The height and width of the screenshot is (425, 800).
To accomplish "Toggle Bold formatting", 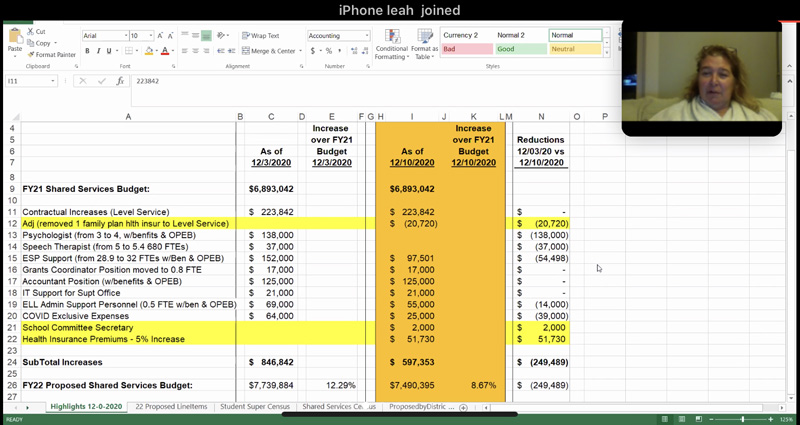I will 88,51.
